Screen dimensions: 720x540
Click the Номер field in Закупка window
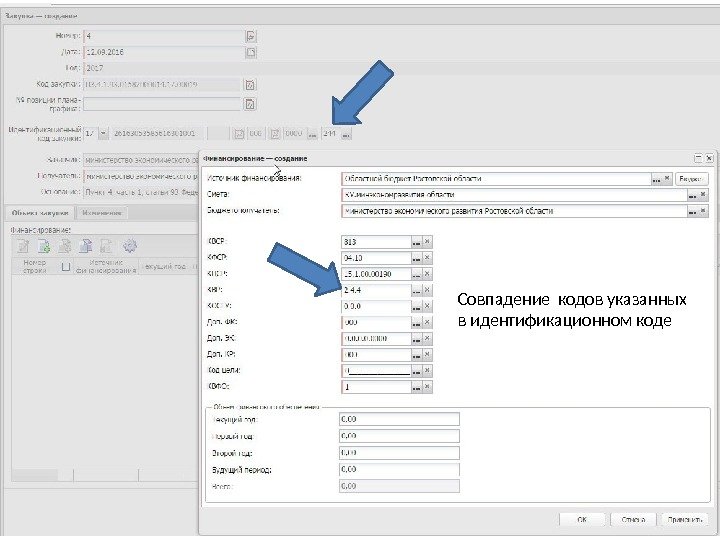pyautogui.click(x=164, y=36)
